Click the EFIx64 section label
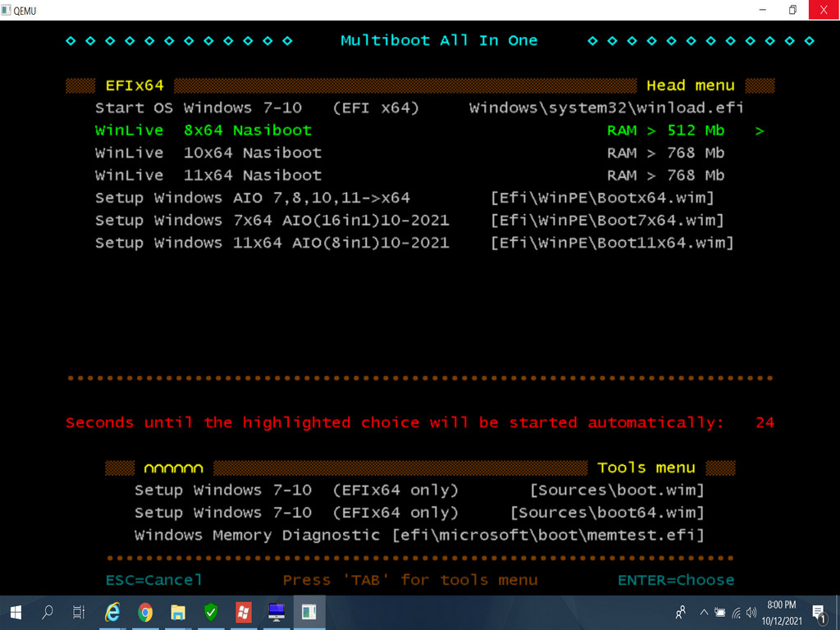Screen dimensions: 840x630 [x=135, y=85]
